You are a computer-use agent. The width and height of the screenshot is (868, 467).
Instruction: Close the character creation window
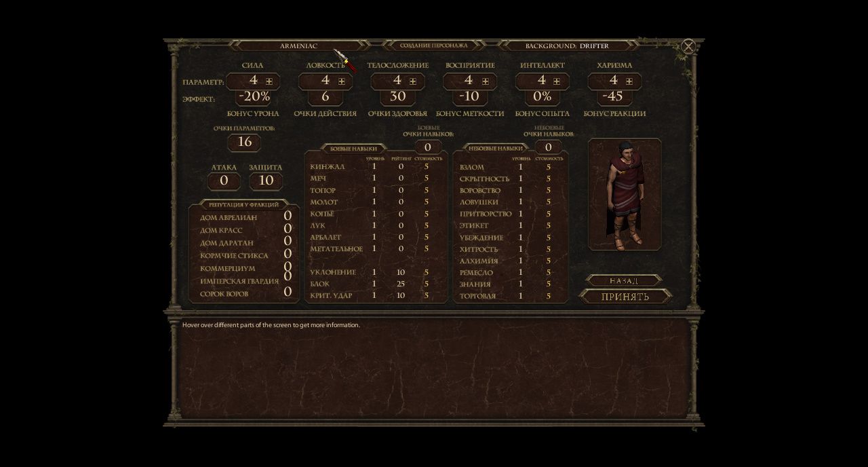click(688, 46)
